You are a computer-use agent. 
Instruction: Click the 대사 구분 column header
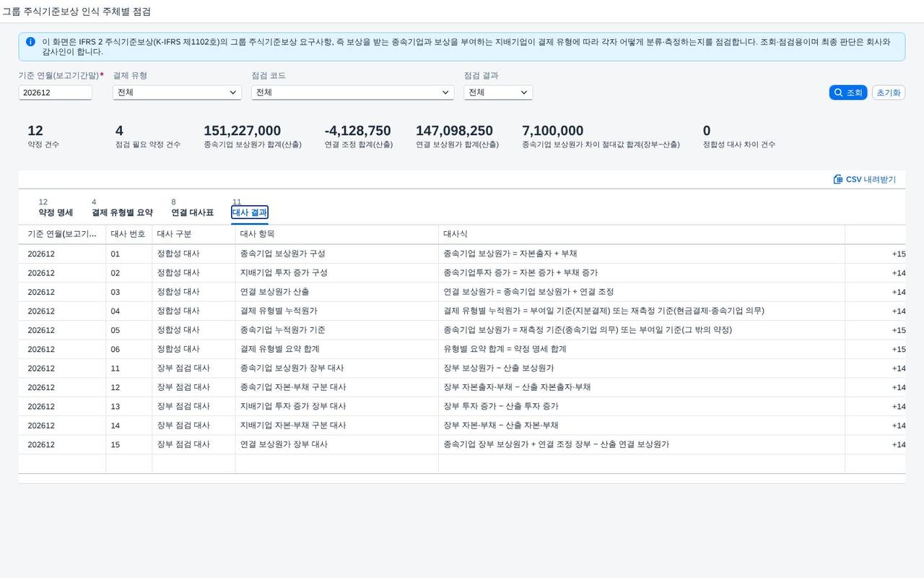coord(193,234)
